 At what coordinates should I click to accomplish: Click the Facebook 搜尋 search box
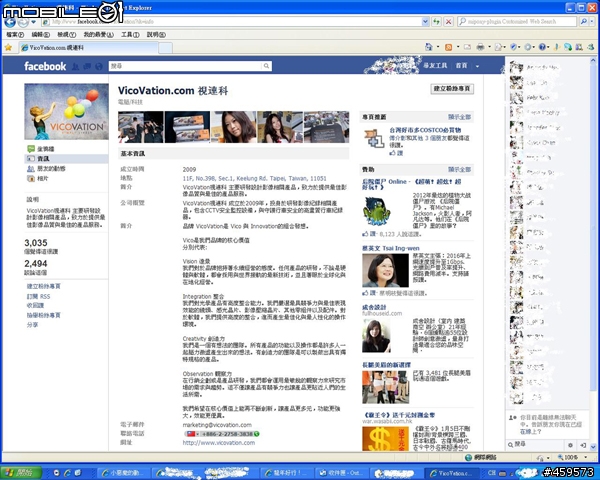click(x=186, y=66)
